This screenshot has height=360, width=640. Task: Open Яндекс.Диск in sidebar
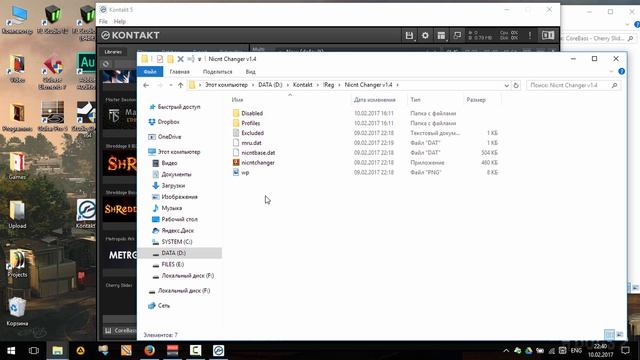click(177, 230)
